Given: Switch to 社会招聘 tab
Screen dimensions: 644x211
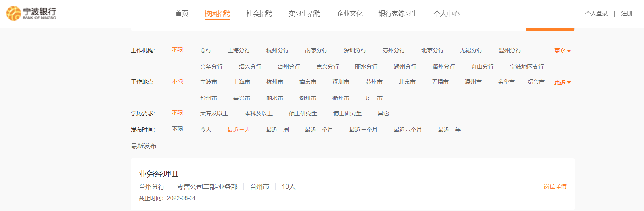Looking at the screenshot, I should [259, 13].
